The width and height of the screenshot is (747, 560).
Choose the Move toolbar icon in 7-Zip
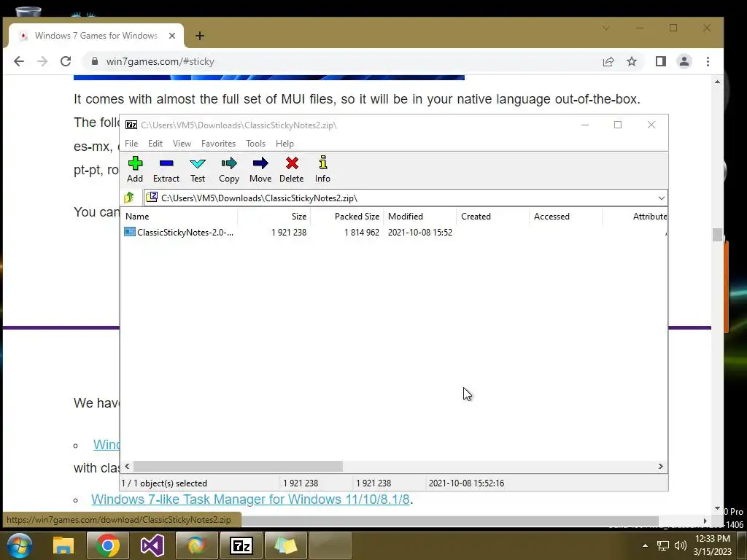click(x=260, y=169)
